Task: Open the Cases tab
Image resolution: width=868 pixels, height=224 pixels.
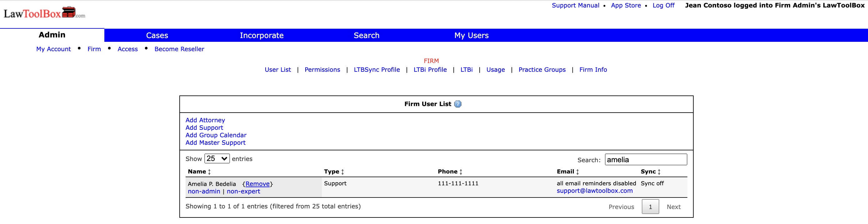Action: [x=157, y=35]
